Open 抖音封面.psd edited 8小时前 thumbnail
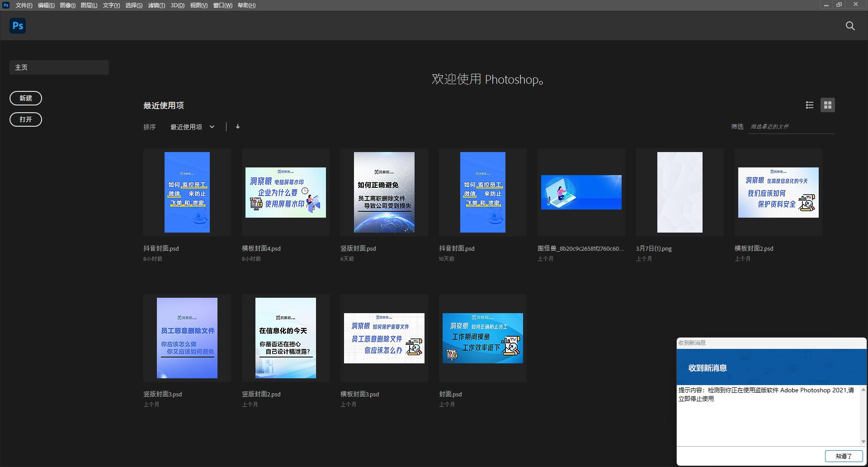The width and height of the screenshot is (868, 467). (x=187, y=192)
